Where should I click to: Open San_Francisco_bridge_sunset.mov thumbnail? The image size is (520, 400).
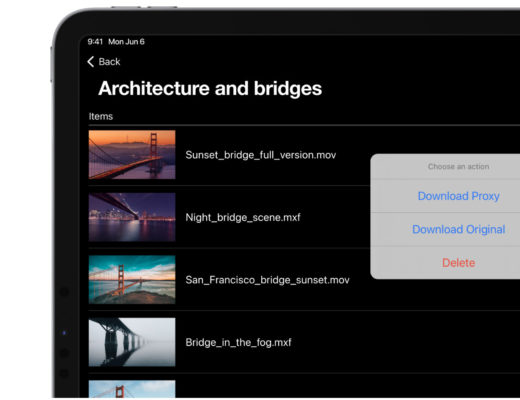(x=132, y=280)
